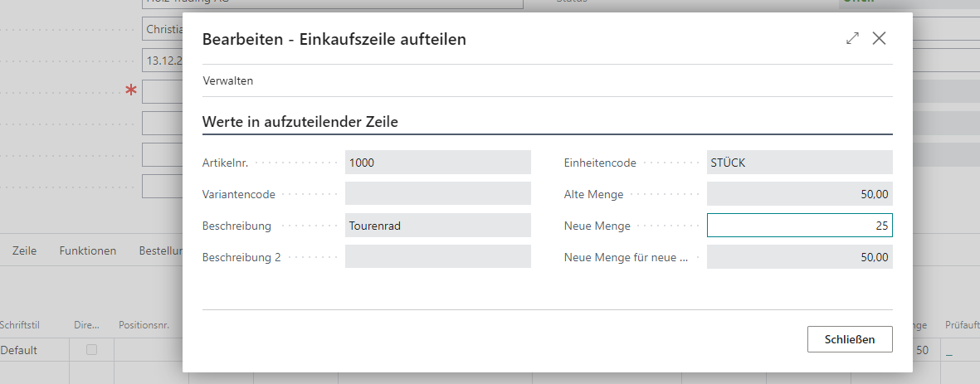Screen dimensions: 980x384
Task: Click the Positionsnr. column header
Action: click(x=144, y=324)
